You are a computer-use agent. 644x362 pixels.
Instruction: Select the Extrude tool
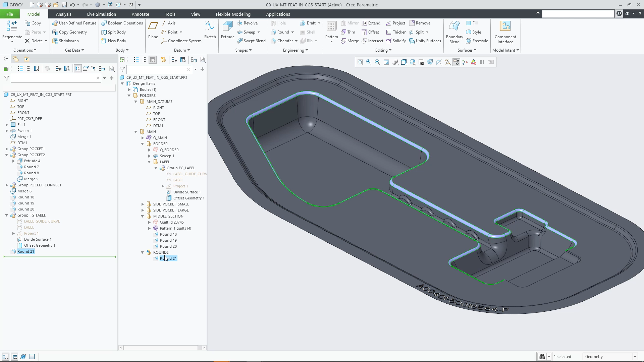pyautogui.click(x=227, y=30)
